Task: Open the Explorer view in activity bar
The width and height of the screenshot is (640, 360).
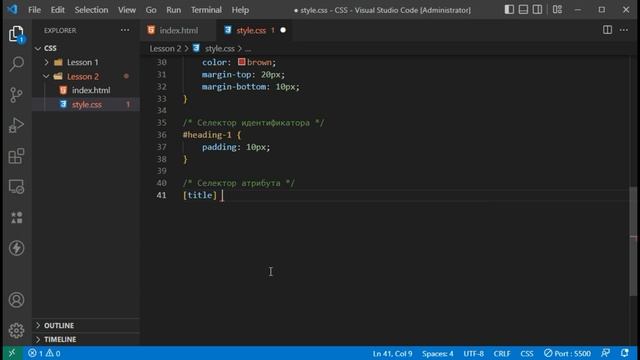Action: tap(16, 34)
